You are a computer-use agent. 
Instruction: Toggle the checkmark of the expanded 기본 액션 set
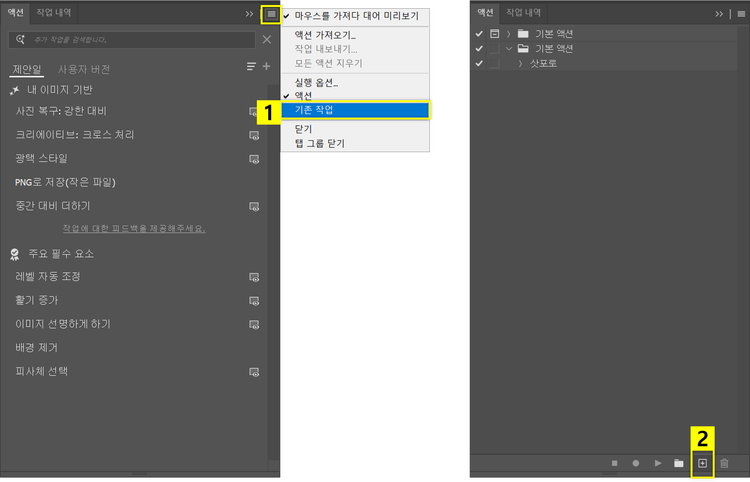479,48
